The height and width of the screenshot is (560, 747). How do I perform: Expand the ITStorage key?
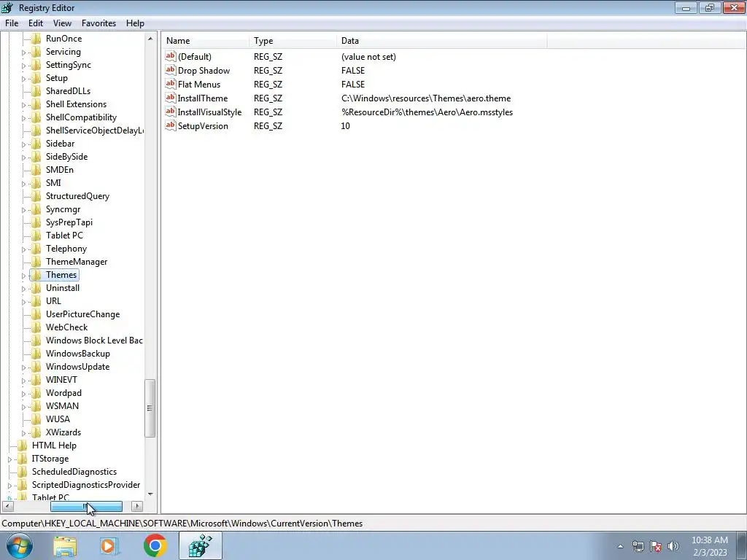9,459
